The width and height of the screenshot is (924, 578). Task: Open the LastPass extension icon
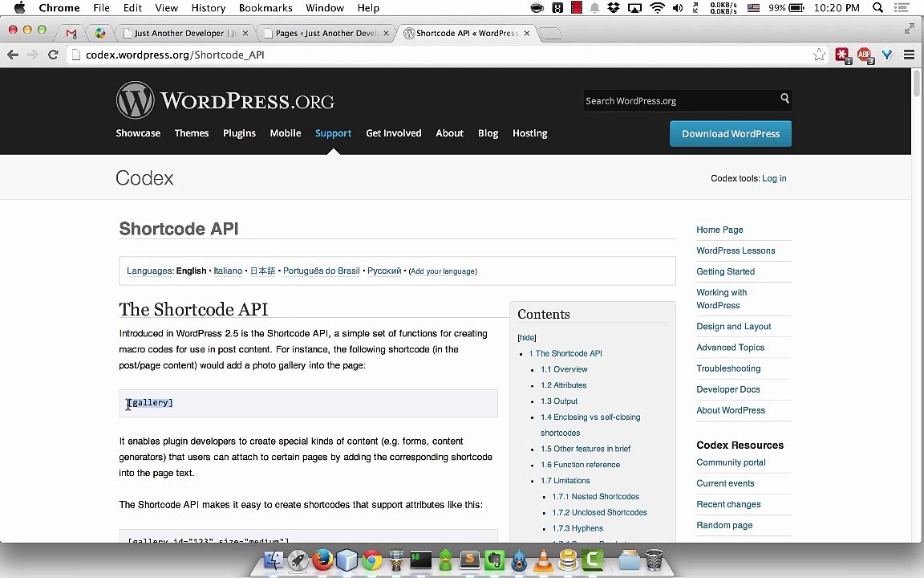(843, 55)
